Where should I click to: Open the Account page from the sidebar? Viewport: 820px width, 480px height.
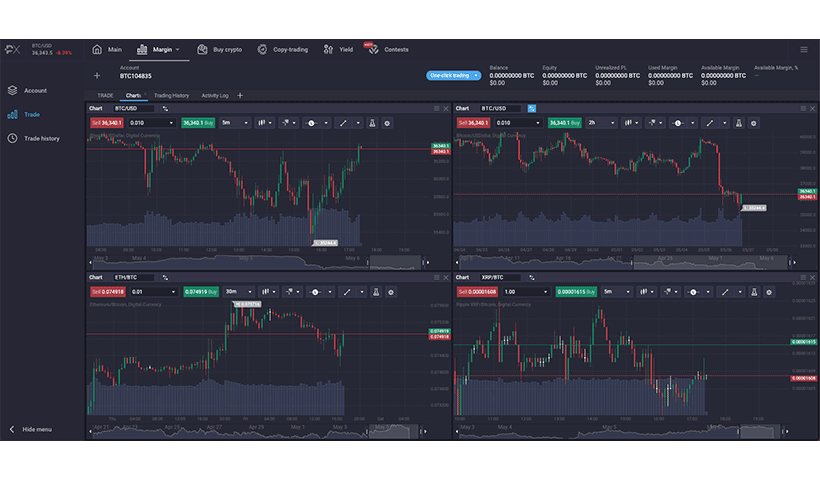pyautogui.click(x=35, y=90)
